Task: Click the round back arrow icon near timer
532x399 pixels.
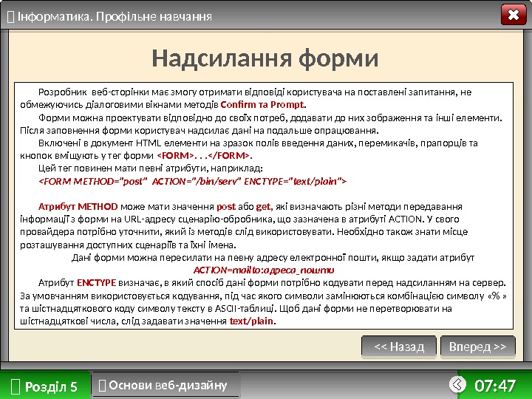Action: (x=457, y=384)
